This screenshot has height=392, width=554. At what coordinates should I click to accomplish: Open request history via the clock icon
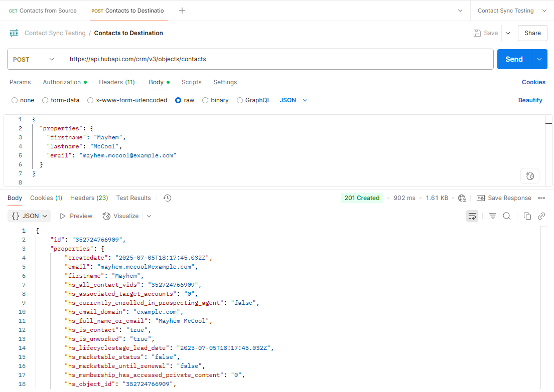(x=167, y=198)
